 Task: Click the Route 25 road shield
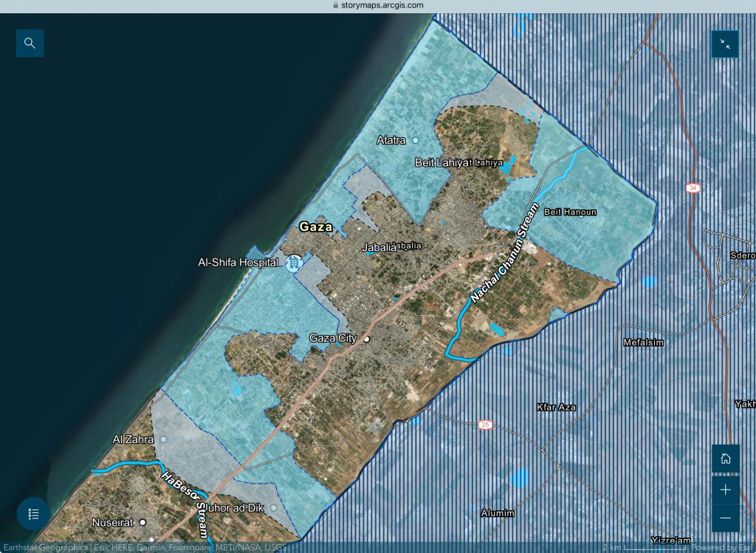coord(484,425)
